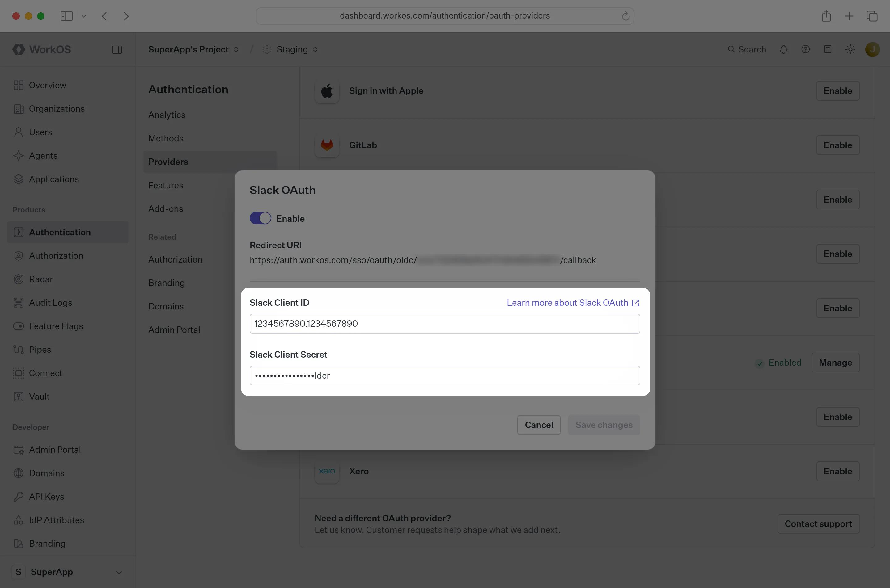Click the Admin Portal icon under Developer
Image resolution: width=890 pixels, height=588 pixels.
[18, 450]
